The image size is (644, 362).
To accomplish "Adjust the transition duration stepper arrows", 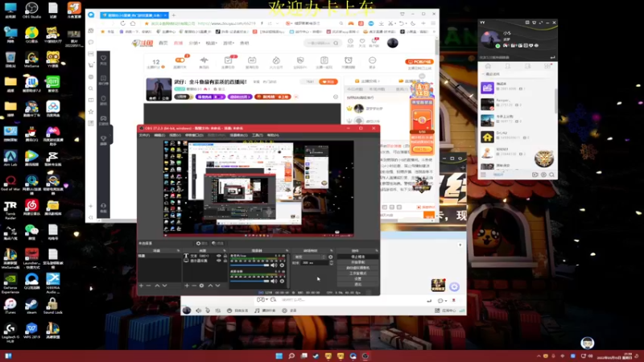I will coord(331,263).
